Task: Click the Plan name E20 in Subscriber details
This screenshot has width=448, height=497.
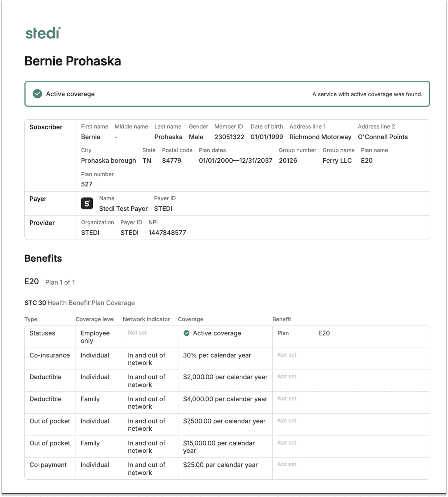Action: point(367,160)
